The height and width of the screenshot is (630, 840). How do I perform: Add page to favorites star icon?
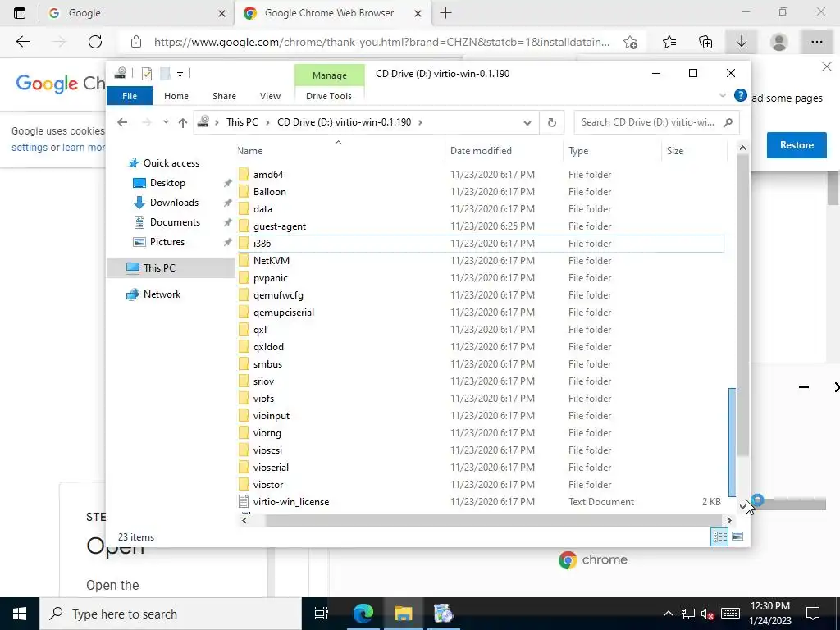(631, 42)
